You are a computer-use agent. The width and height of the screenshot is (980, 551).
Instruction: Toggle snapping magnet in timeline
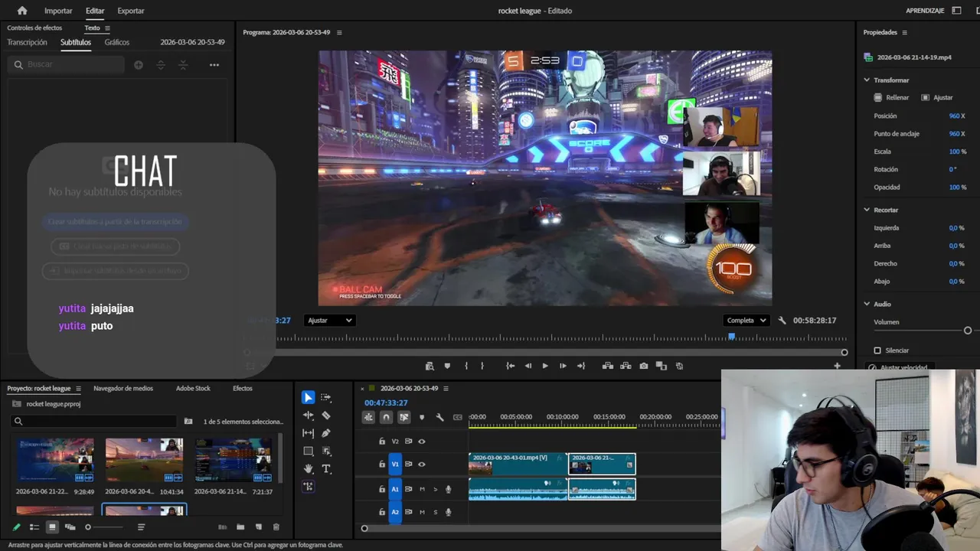[x=386, y=417]
